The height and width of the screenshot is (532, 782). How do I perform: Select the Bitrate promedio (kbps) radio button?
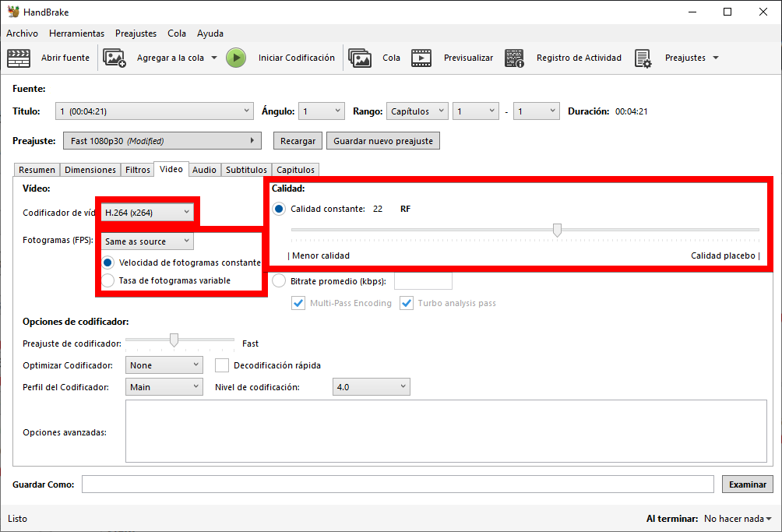(x=279, y=281)
